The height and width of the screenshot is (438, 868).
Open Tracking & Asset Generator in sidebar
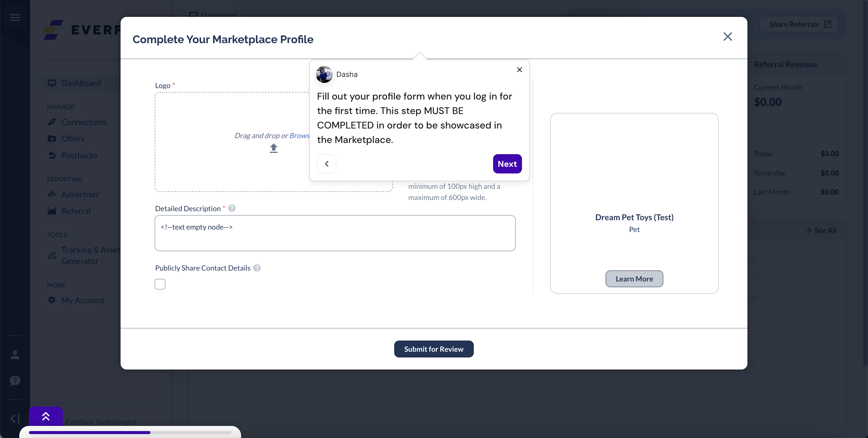(x=90, y=255)
